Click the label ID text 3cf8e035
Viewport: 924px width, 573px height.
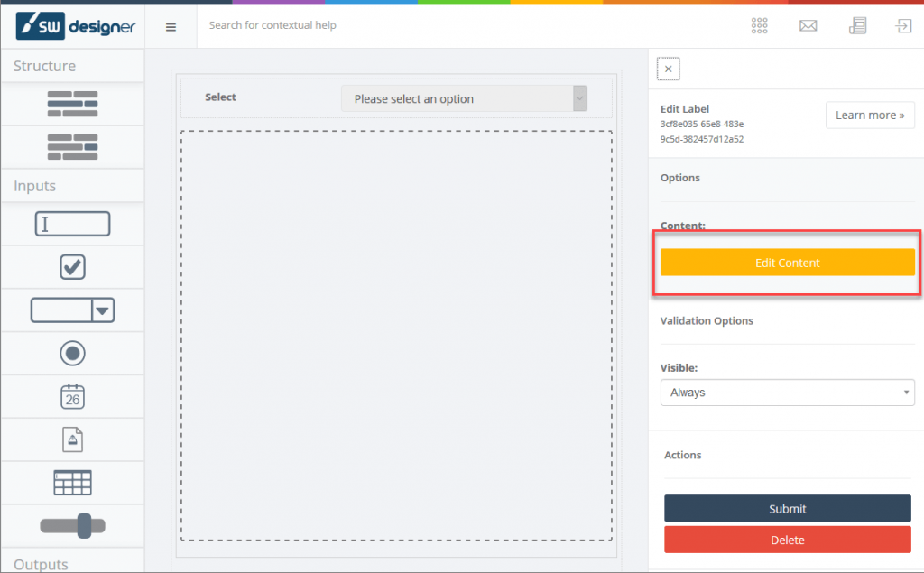tap(703, 132)
